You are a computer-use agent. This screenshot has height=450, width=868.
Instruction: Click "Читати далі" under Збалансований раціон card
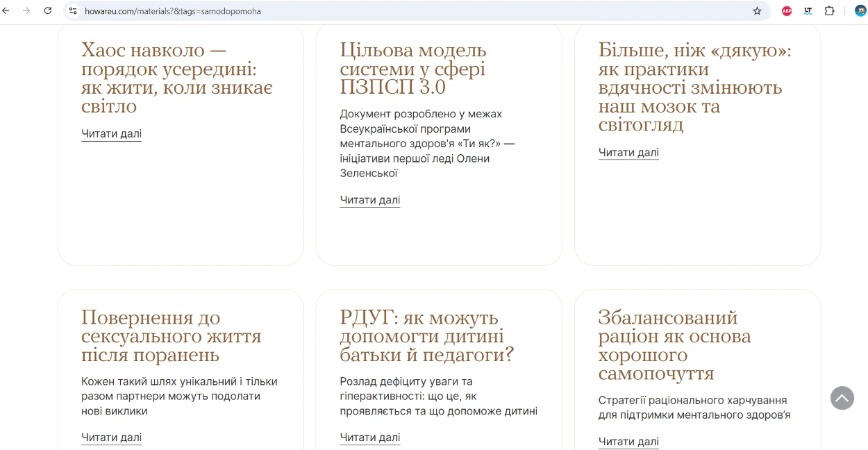(628, 442)
